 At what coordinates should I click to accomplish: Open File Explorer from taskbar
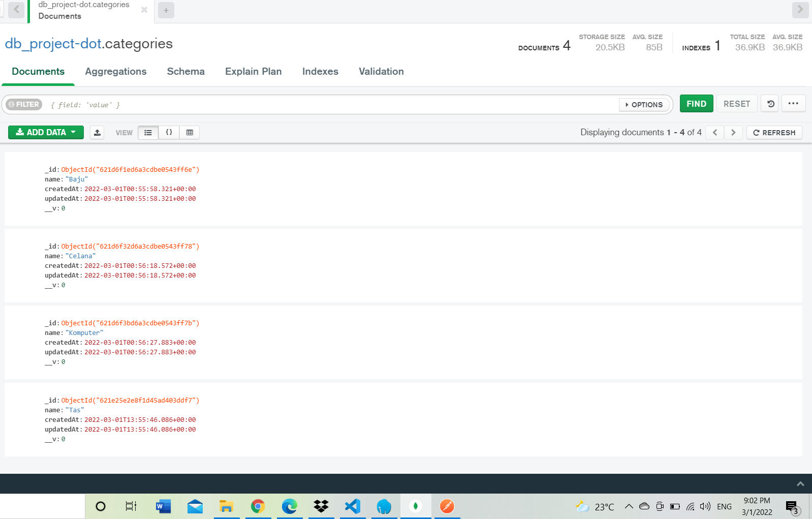(226, 506)
